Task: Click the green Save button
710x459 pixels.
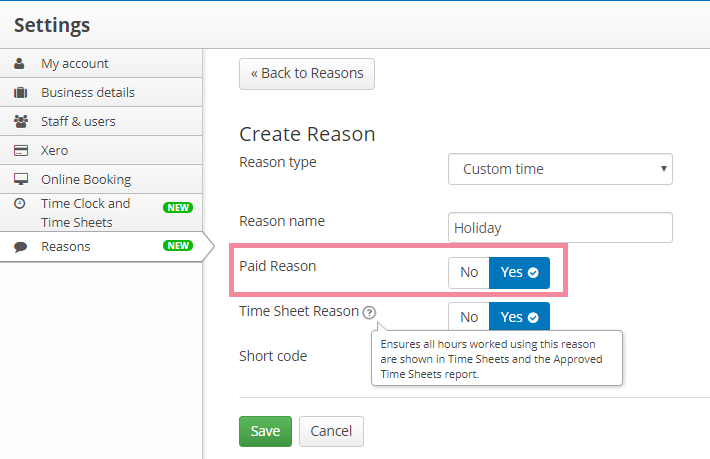Action: point(265,431)
